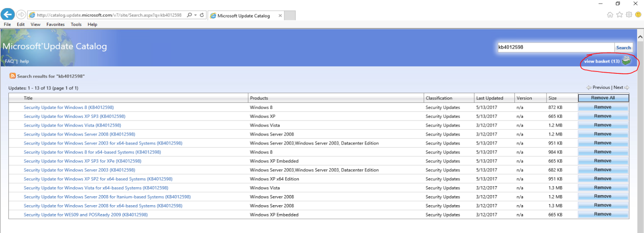Viewport: 644px width, 233px height.
Task: Click the browser back arrow button
Action: (x=8, y=15)
